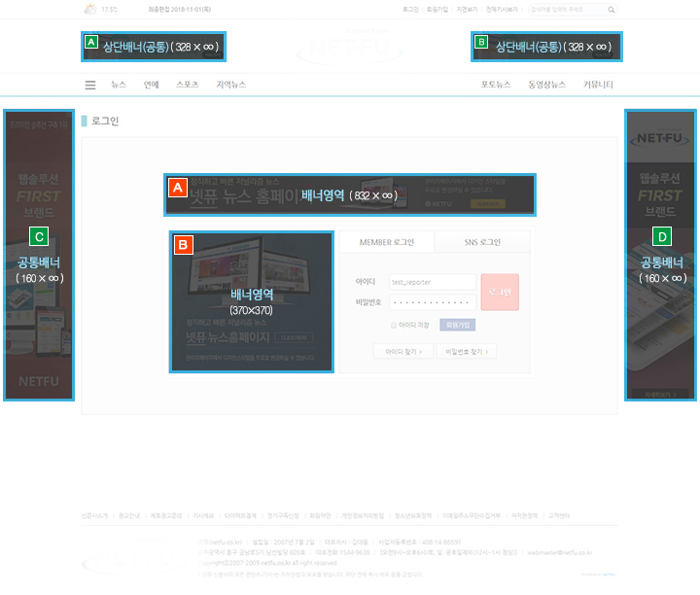Open the hamburger menu icon
The image size is (700, 595).
[x=90, y=86]
